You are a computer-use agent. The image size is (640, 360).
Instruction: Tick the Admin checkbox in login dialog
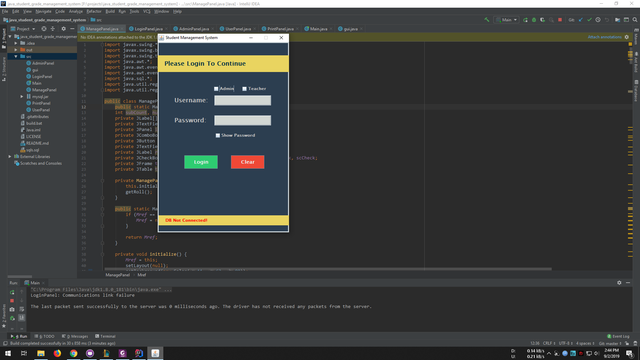click(x=216, y=89)
